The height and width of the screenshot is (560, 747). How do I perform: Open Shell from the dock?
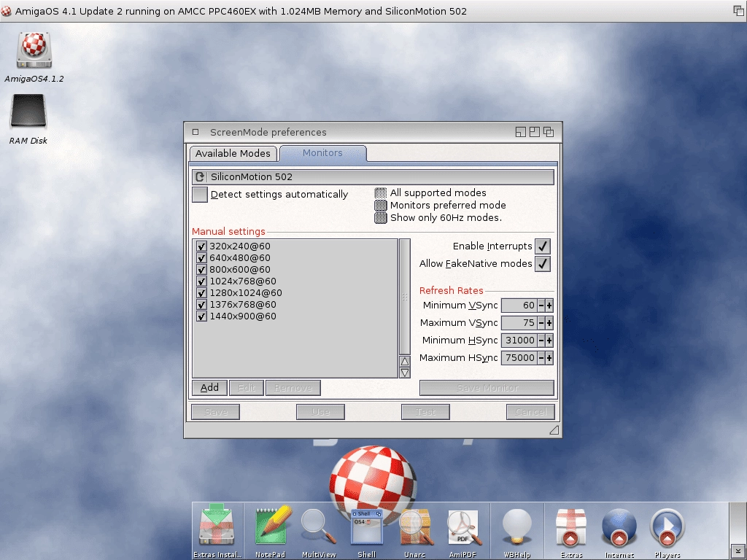point(367,526)
